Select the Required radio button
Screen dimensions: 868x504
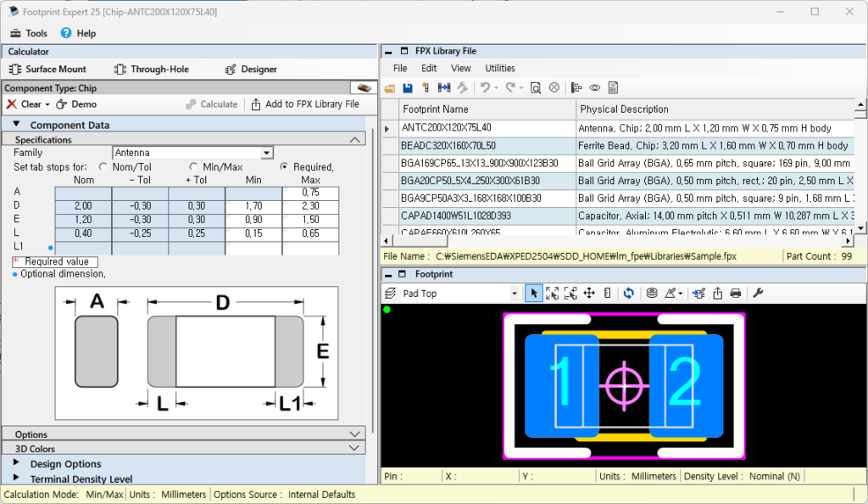[284, 167]
